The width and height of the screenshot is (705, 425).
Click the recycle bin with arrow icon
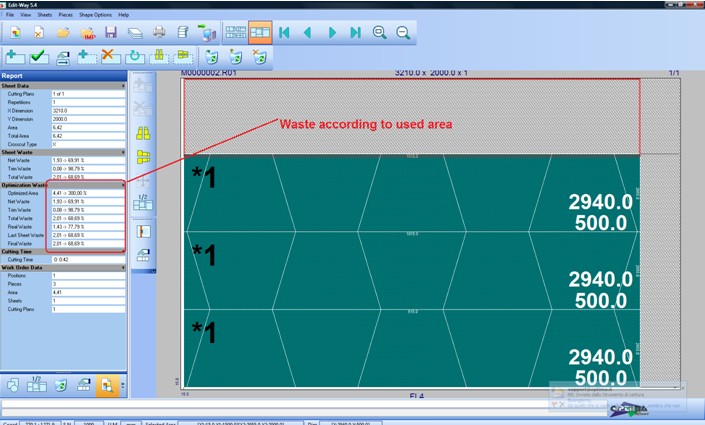coord(236,57)
